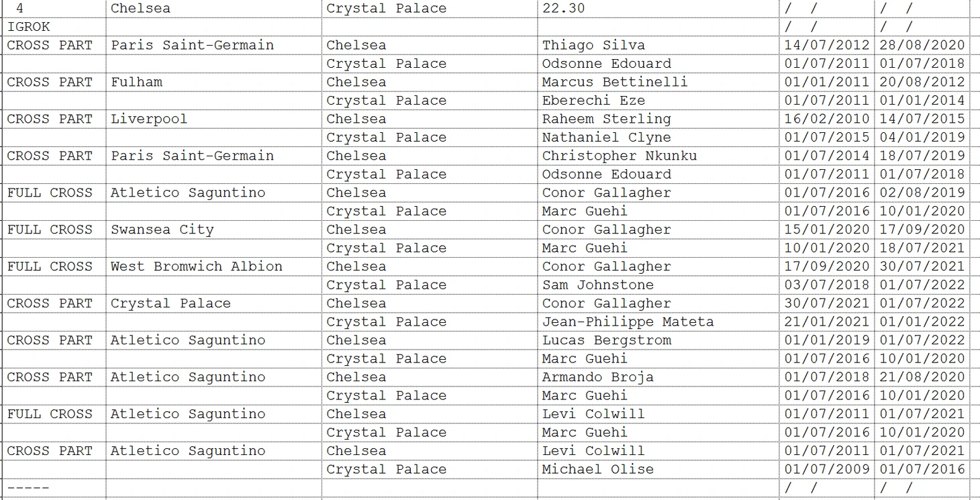Viewport: 980px width, 500px height.
Task: Click the dashed separator row cell
Action: pyautogui.click(x=54, y=488)
